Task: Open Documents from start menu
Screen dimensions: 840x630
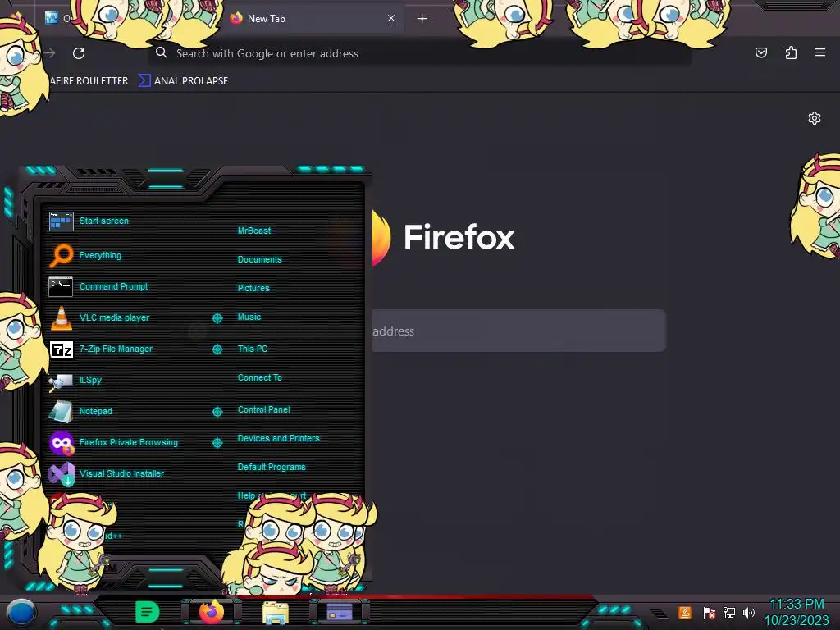Action: click(259, 259)
